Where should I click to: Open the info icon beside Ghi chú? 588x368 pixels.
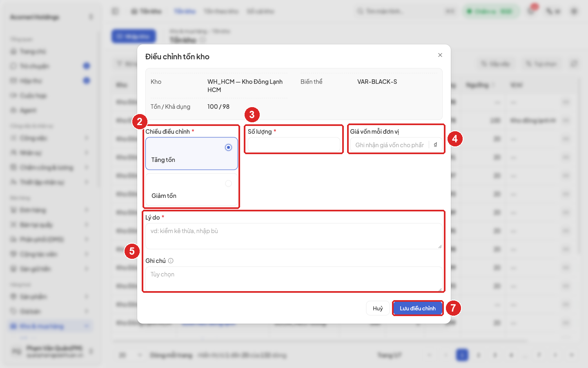pyautogui.click(x=171, y=261)
